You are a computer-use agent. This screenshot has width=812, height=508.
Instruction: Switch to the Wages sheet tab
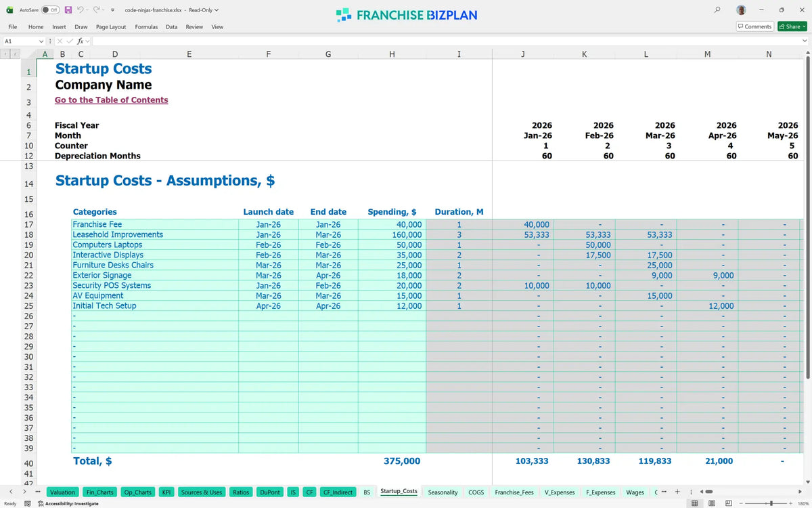(x=635, y=492)
